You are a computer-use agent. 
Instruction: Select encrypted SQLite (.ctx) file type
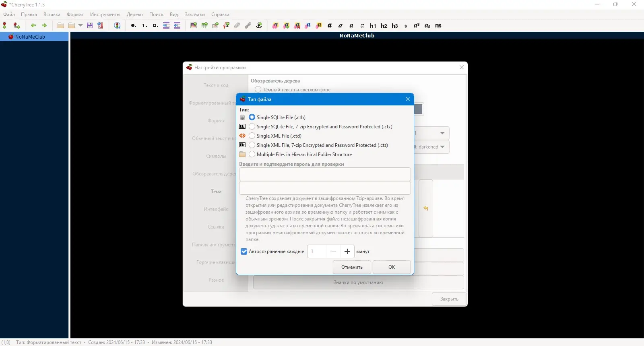252,126
